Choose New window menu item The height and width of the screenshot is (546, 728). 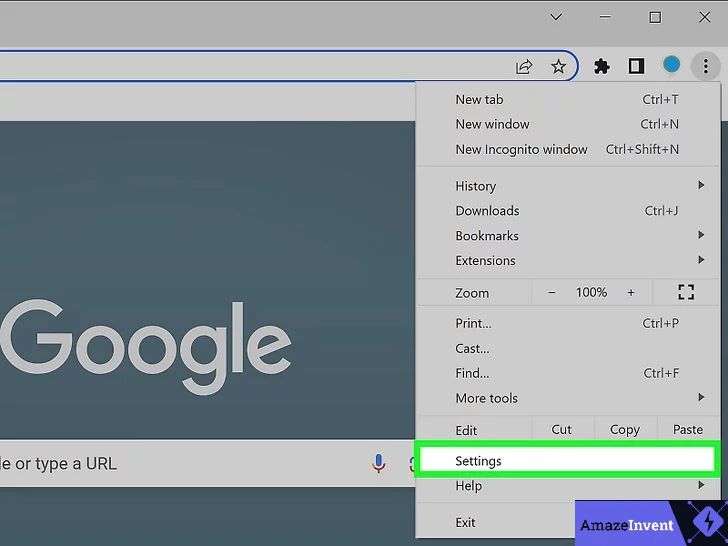pos(567,124)
